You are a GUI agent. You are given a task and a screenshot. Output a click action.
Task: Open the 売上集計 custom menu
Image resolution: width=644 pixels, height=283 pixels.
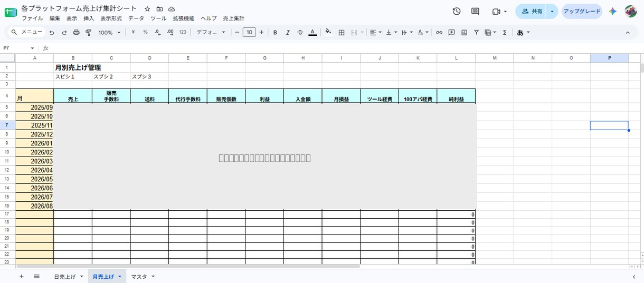click(x=234, y=18)
